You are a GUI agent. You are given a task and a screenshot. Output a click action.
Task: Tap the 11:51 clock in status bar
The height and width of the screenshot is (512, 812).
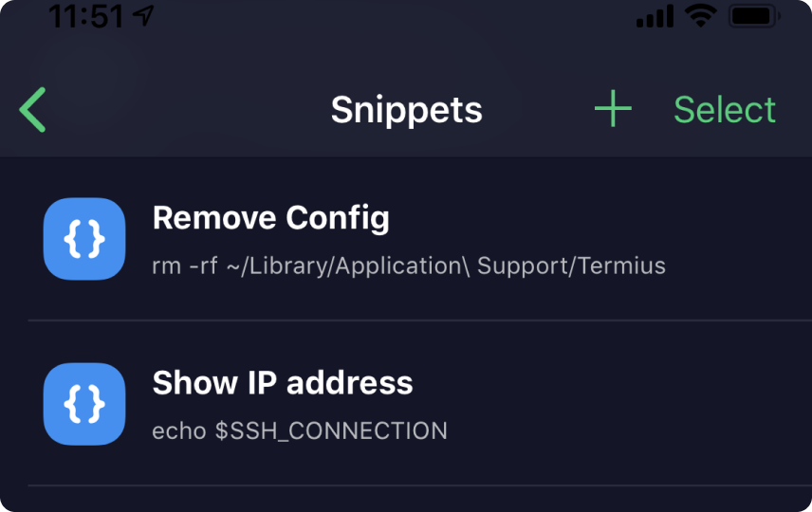[86, 15]
